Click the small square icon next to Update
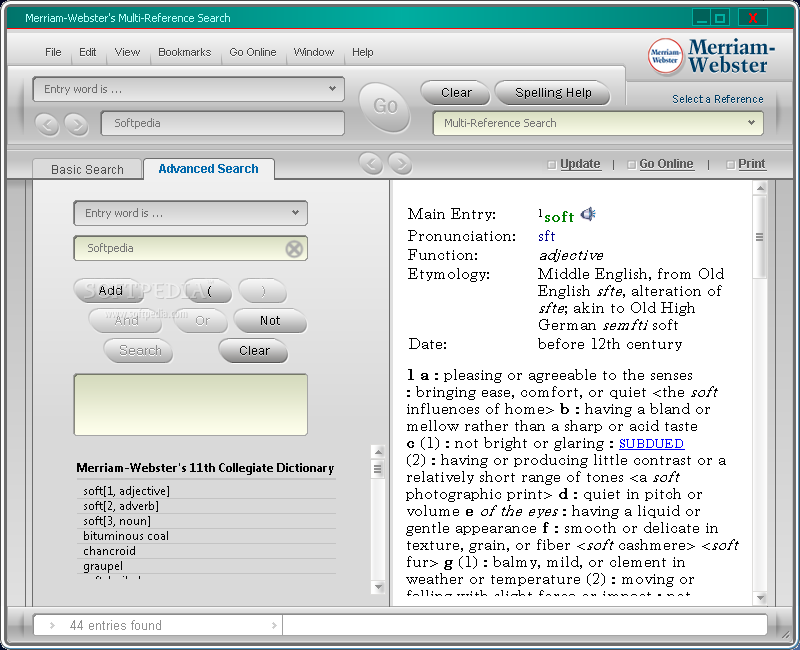This screenshot has width=800, height=650. (x=552, y=165)
